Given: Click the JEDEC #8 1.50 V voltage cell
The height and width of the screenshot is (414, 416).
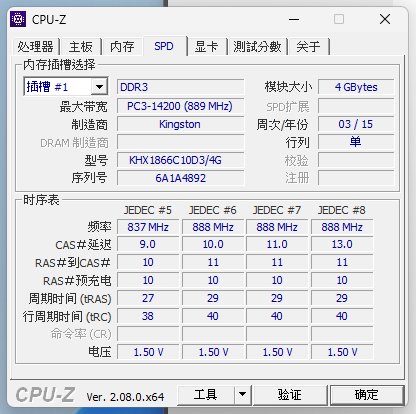Looking at the screenshot, I should pyautogui.click(x=342, y=352).
